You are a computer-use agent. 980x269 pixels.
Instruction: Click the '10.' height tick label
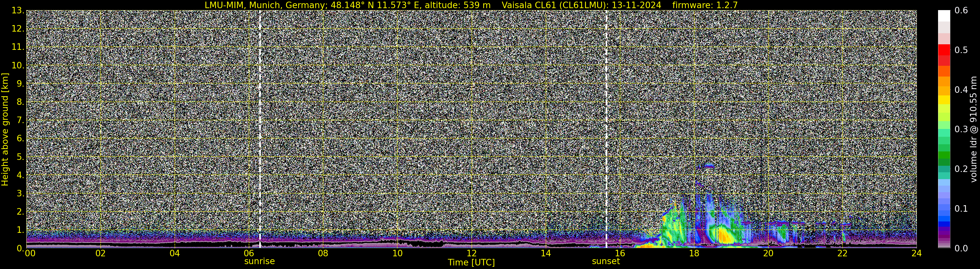pyautogui.click(x=18, y=65)
